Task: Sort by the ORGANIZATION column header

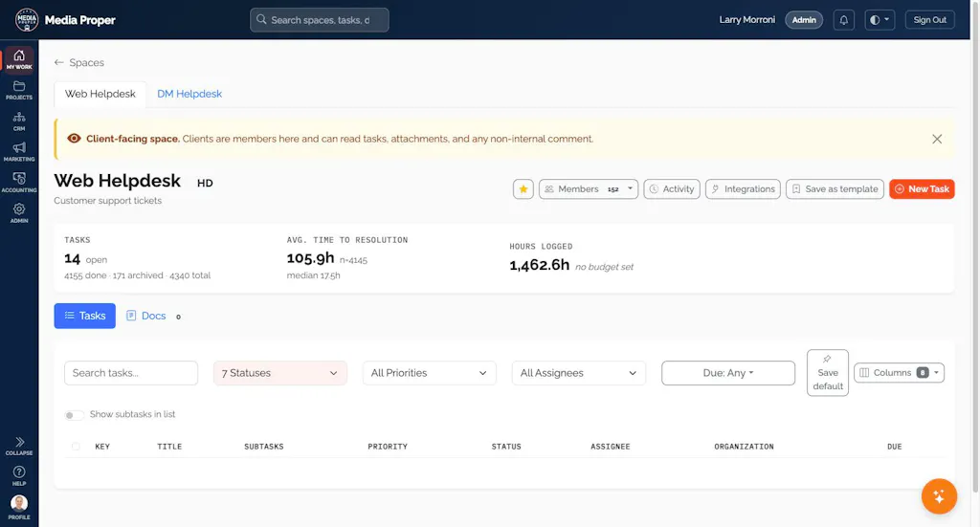Action: click(744, 447)
